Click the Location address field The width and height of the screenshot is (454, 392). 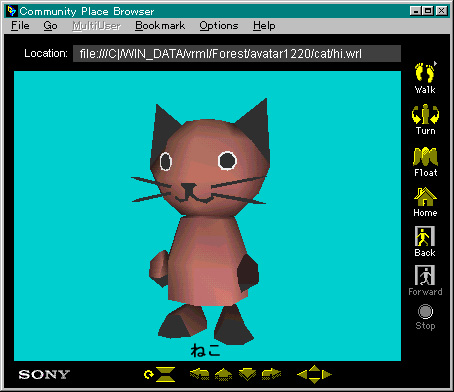[x=237, y=54]
